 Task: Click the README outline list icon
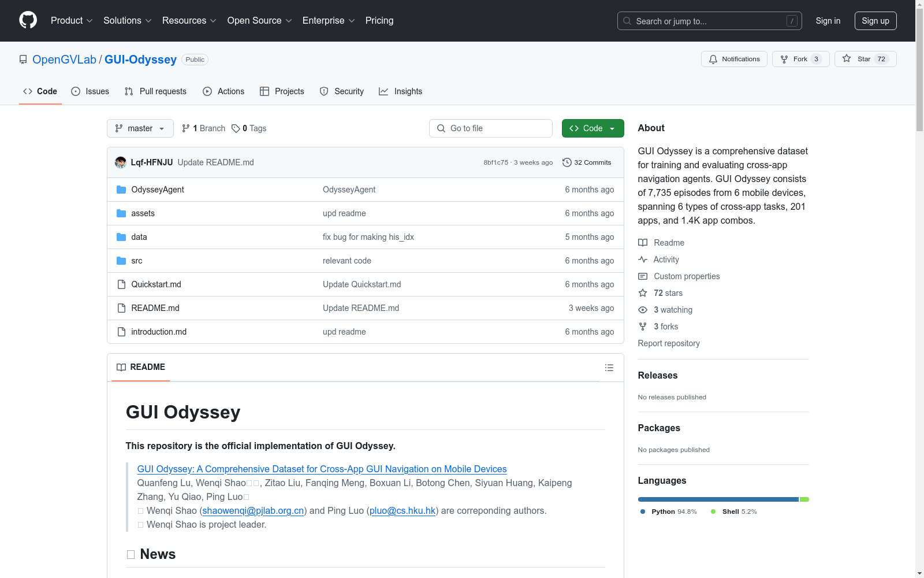609,368
